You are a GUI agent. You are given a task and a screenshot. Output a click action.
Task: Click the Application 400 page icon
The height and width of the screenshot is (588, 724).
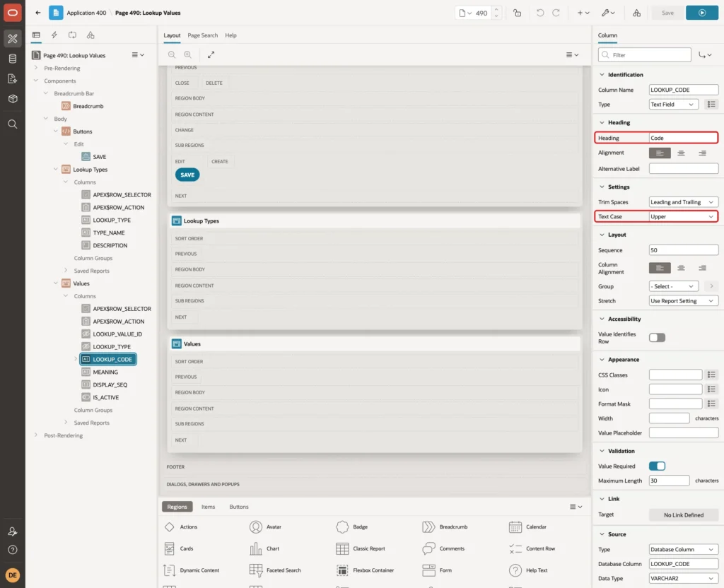click(56, 13)
